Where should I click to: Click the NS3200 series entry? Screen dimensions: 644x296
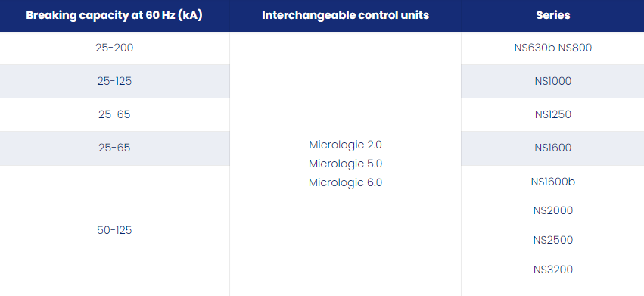553,270
